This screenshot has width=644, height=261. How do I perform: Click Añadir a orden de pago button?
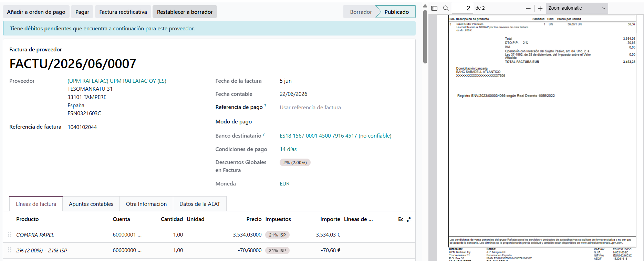(x=36, y=12)
